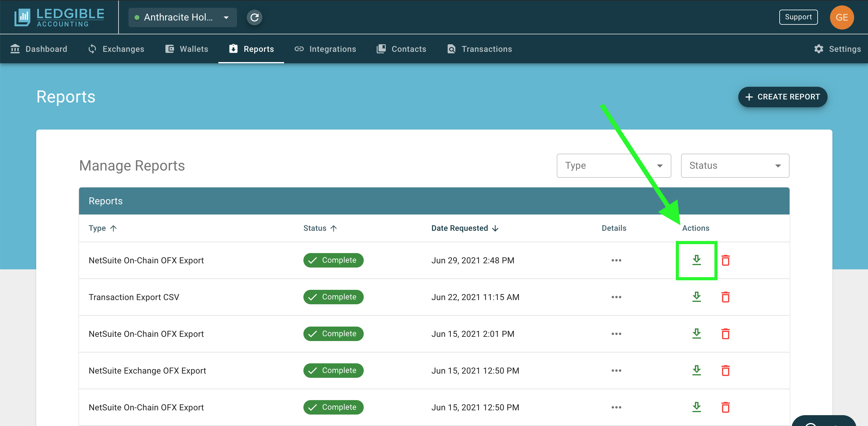The width and height of the screenshot is (868, 426).
Task: Download the Jun 15, 2021 2:01 PM report
Action: pyautogui.click(x=696, y=334)
